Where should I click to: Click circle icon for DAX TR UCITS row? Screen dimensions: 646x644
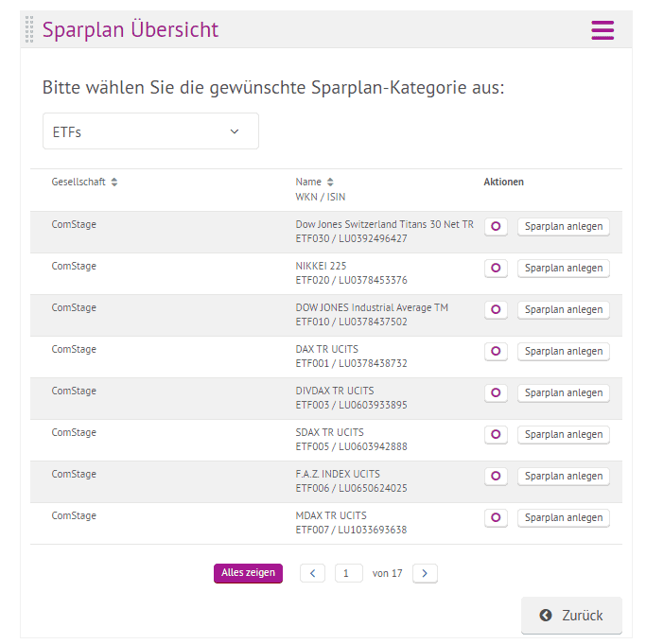pos(496,352)
